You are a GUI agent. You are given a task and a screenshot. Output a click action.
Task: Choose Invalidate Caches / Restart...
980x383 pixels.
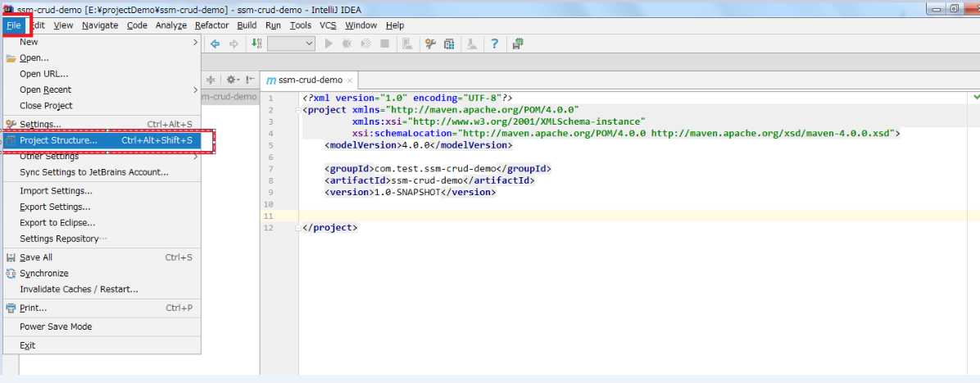pos(102,290)
